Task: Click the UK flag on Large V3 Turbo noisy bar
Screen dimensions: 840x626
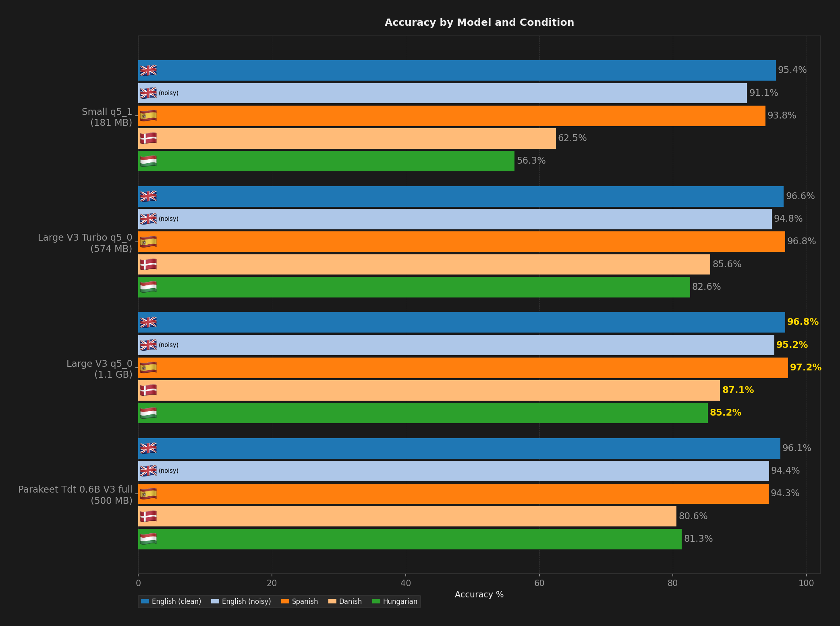Action: click(x=148, y=219)
